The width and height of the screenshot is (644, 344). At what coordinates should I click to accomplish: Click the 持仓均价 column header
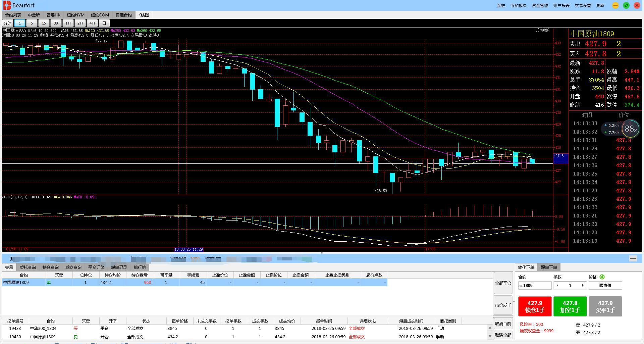[x=113, y=275]
